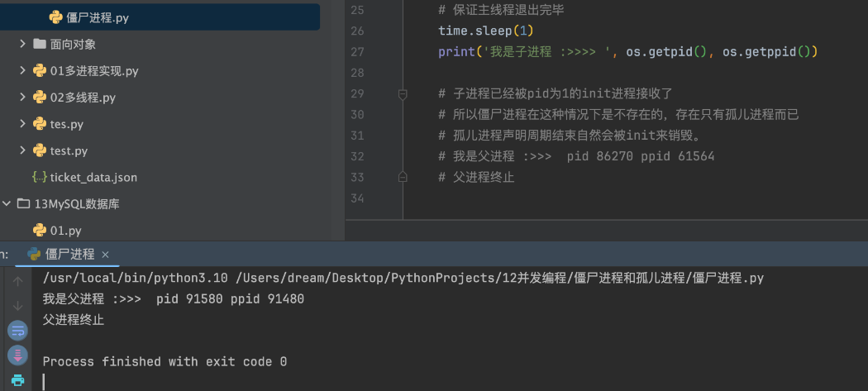Viewport: 868px width, 391px height.
Task: Click line number 27 in gutter
Action: click(x=357, y=51)
